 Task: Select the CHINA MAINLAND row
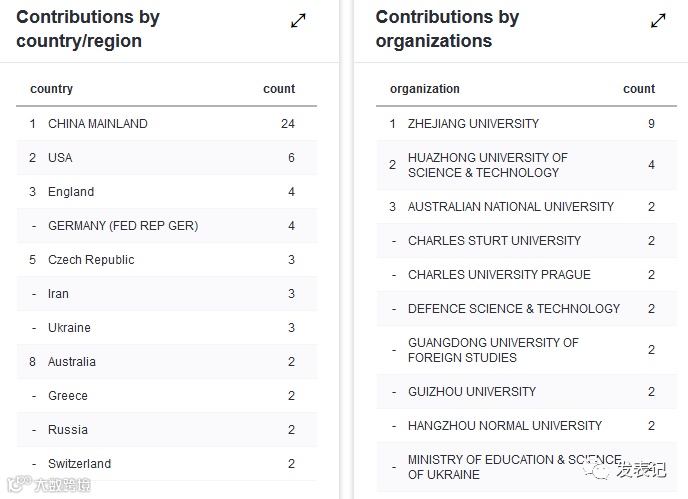click(98, 124)
